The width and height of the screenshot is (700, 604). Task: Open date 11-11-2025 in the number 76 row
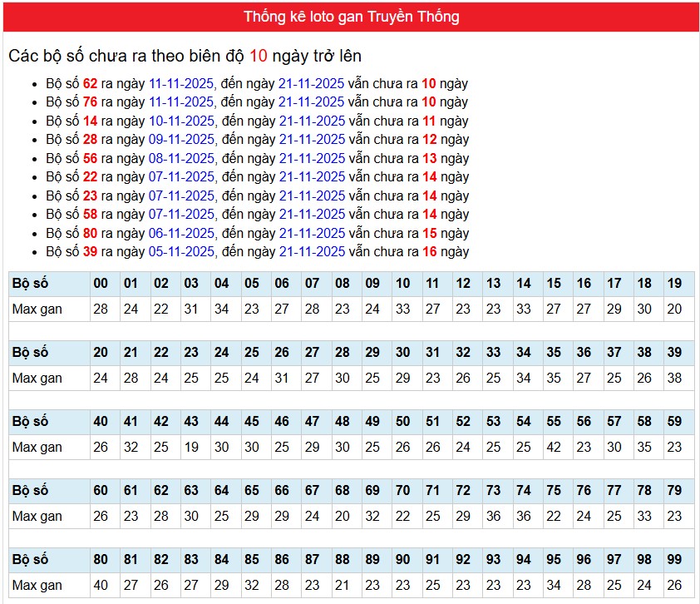(181, 102)
